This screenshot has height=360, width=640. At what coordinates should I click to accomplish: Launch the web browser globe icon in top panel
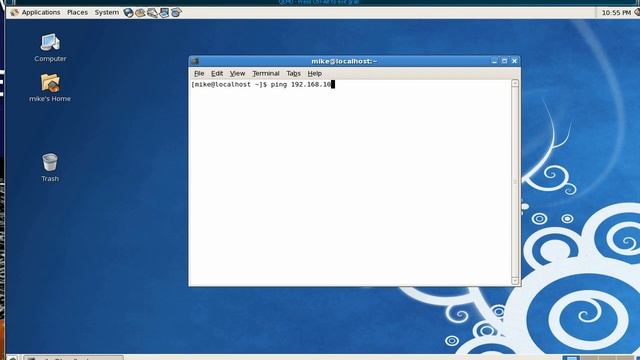(x=128, y=13)
